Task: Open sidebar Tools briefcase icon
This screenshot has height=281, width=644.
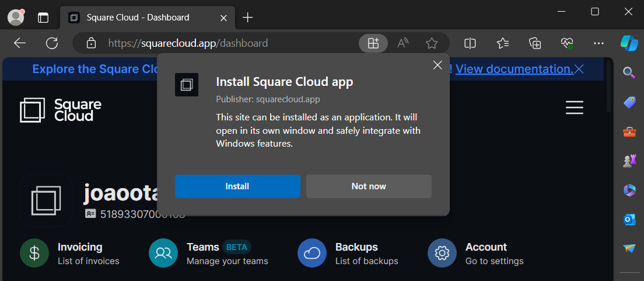Action: [629, 132]
